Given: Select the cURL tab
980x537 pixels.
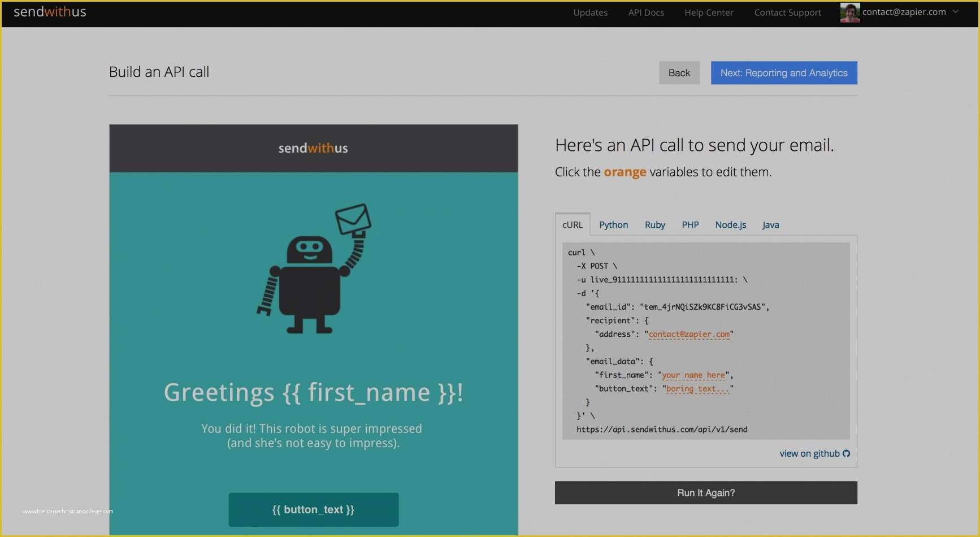Looking at the screenshot, I should [573, 224].
